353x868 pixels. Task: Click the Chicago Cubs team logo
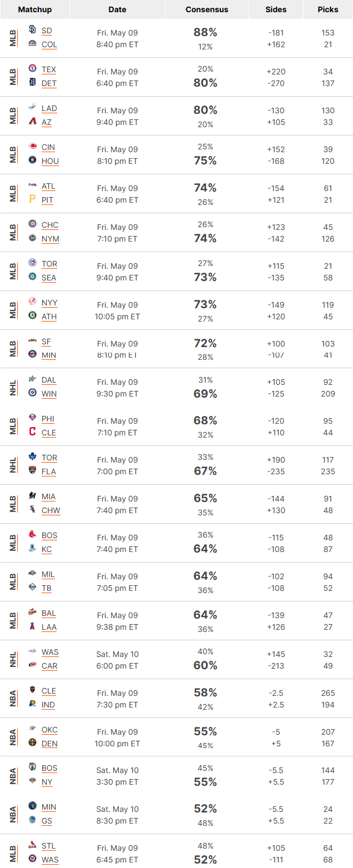click(x=32, y=224)
